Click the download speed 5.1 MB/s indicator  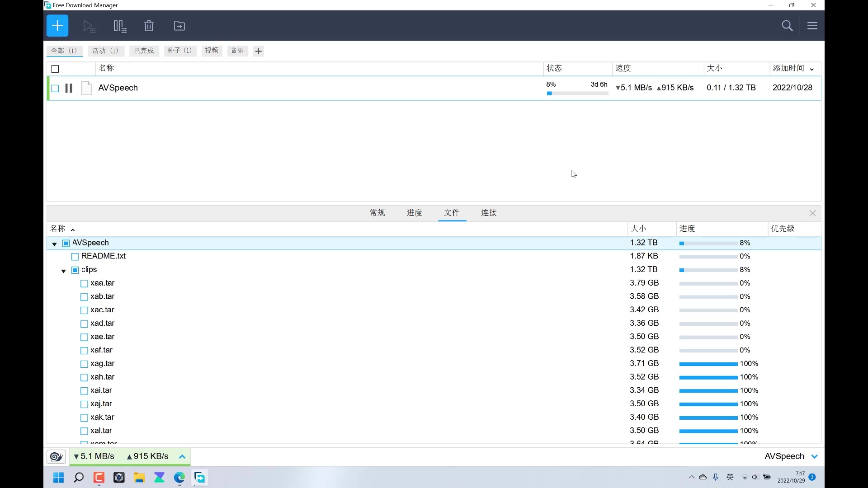[x=94, y=457]
